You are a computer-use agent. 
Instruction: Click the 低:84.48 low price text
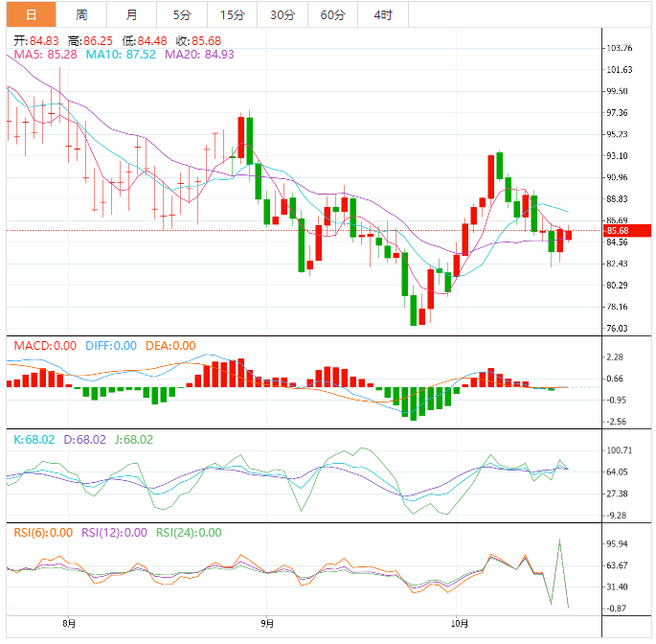click(x=145, y=41)
